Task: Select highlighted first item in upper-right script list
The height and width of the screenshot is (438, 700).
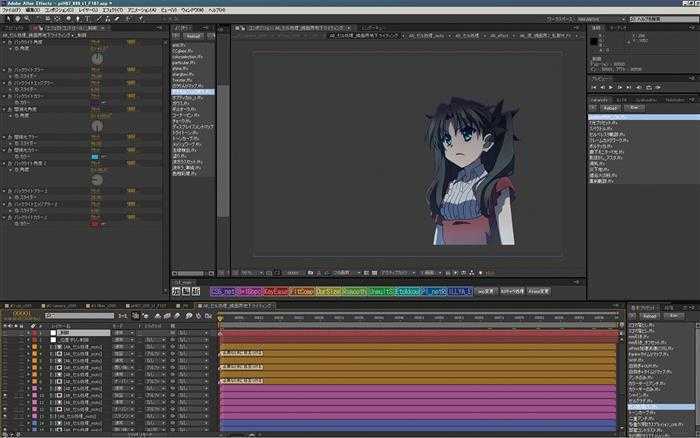Action: pos(644,117)
